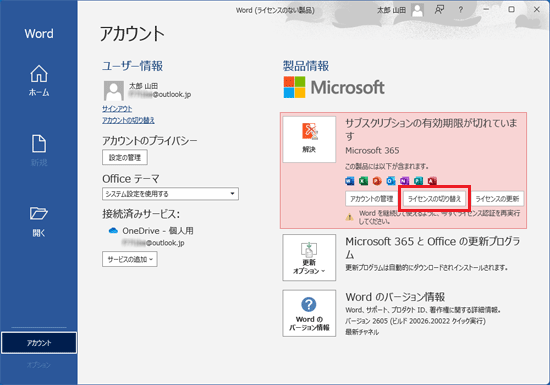Click the Word app icon in product list
This screenshot has width=550, height=385.
pyautogui.click(x=350, y=181)
